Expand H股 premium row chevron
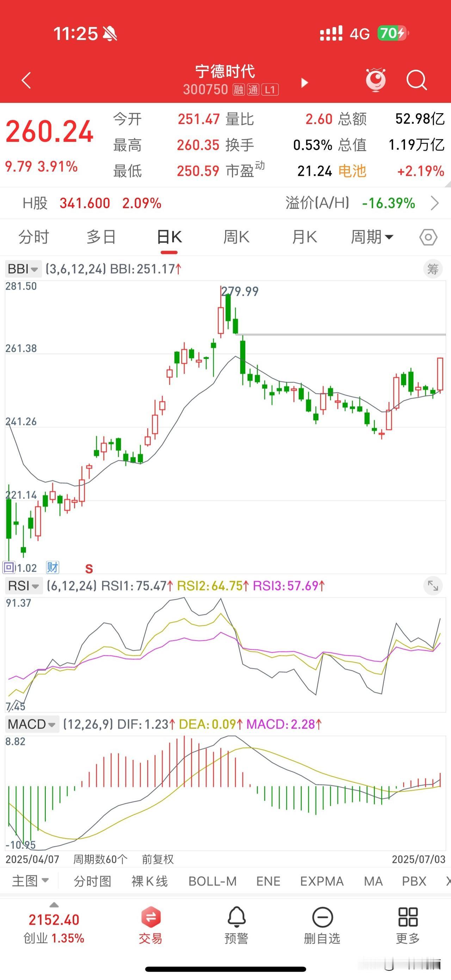 click(x=435, y=203)
